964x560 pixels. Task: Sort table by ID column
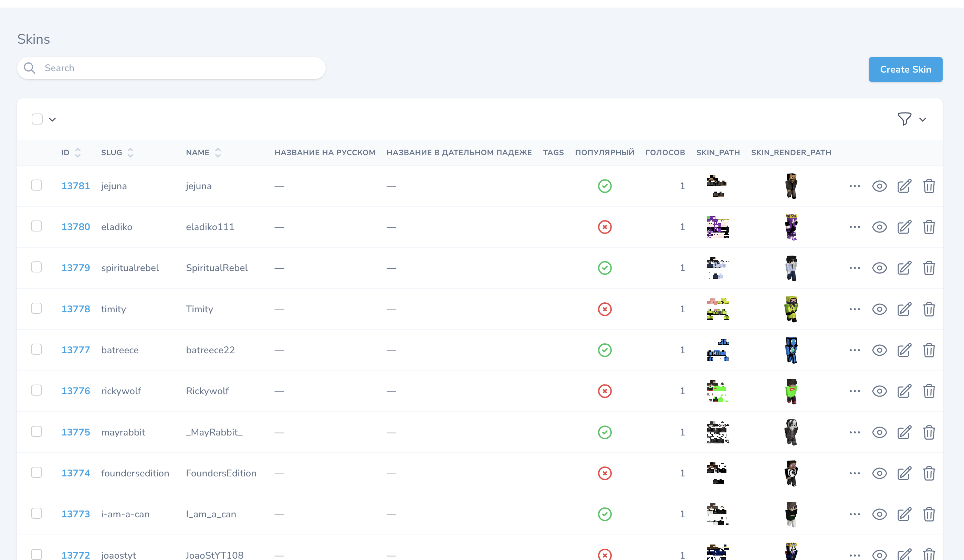[x=71, y=152]
